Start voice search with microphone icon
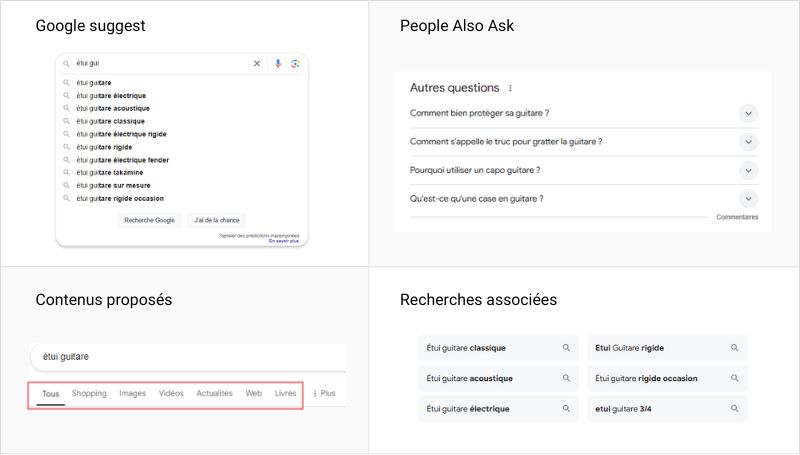Viewport: 800px width, 455px height. coord(278,63)
